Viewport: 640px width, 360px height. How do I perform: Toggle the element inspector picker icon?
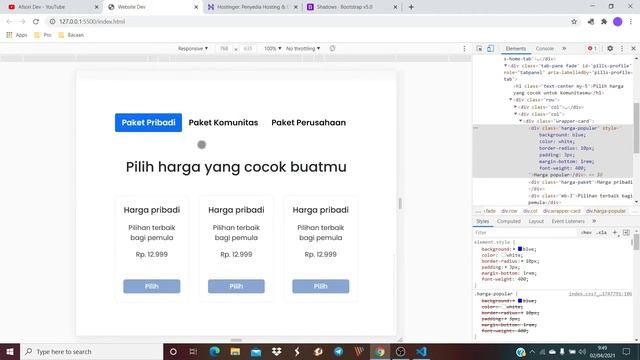(x=479, y=49)
